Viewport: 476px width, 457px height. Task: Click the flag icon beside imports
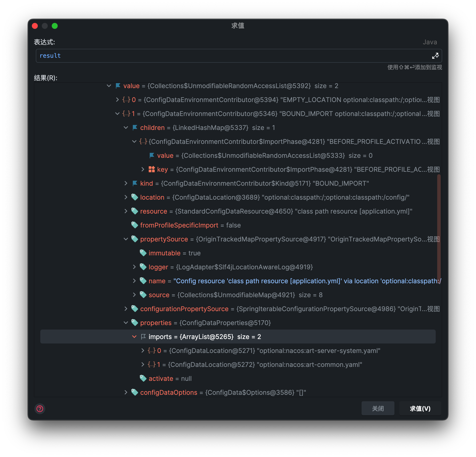(143, 337)
